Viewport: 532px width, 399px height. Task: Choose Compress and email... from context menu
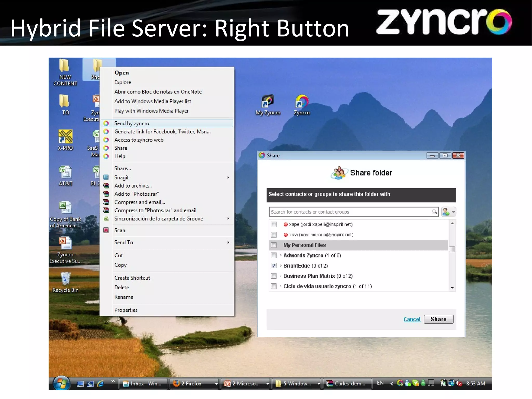[x=167, y=202]
